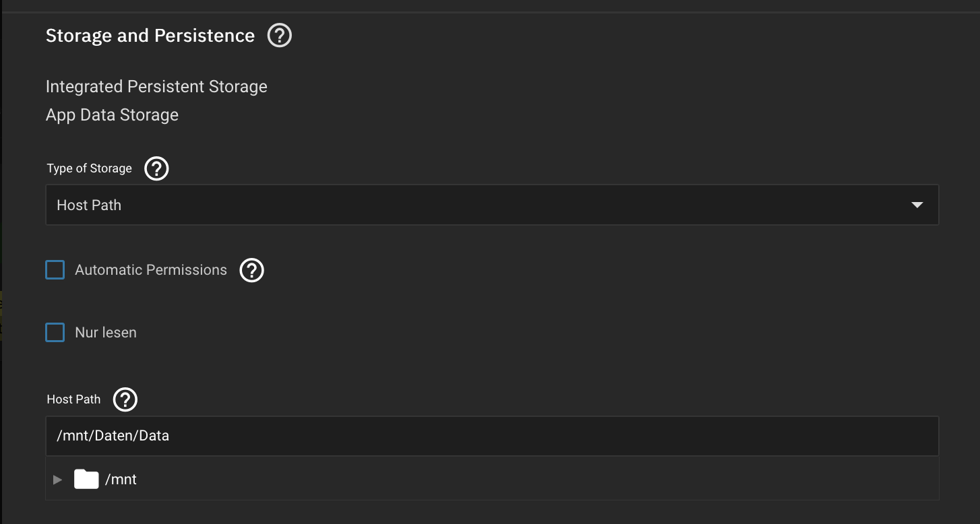Expand the /mnt directory tree arrow
This screenshot has width=980, height=524.
tap(58, 480)
